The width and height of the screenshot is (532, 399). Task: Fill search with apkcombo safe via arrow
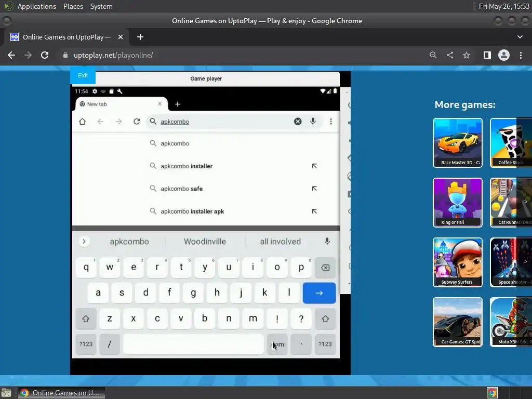(314, 189)
